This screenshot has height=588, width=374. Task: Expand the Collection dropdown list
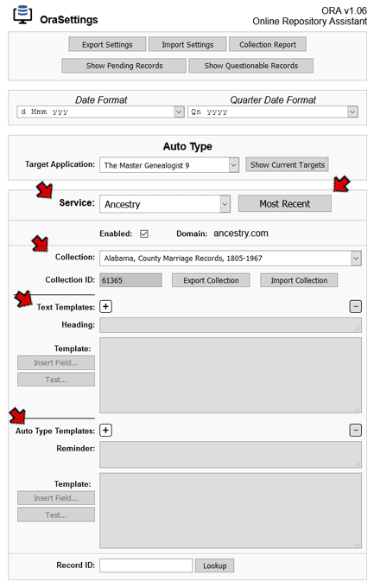[x=231, y=259]
